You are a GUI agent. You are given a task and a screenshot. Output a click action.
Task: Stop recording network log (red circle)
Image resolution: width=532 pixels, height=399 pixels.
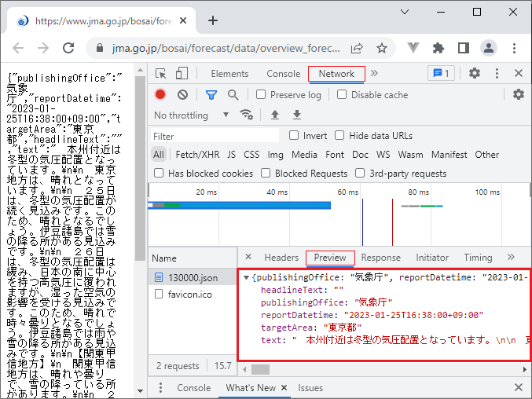[x=160, y=94]
